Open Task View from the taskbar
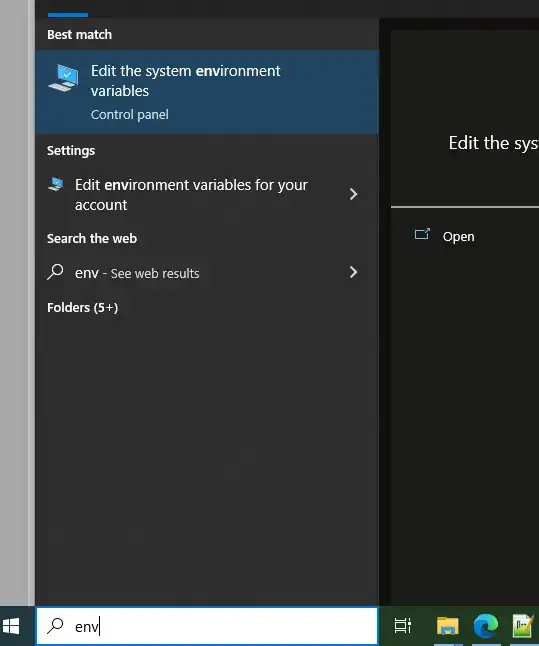 403,626
